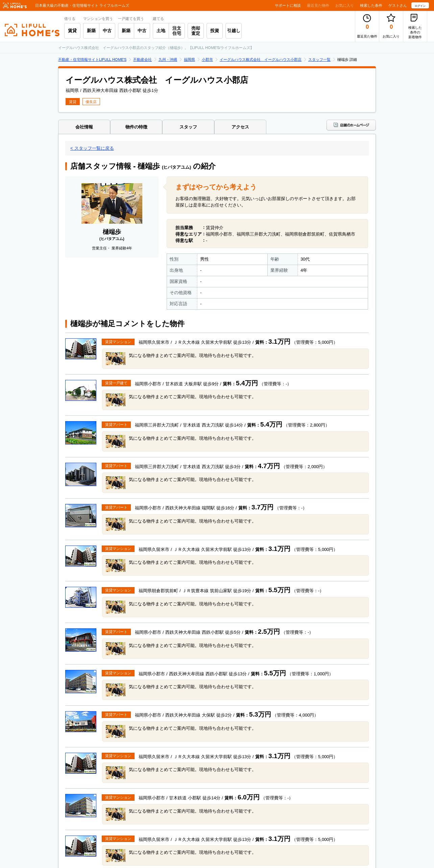434x868 pixels.
Task: Open breadcrumb link スタッフ一覧
Action: (x=319, y=59)
